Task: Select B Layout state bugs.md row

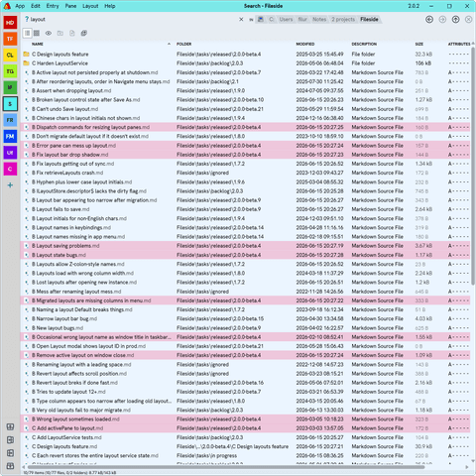Action: [246, 255]
